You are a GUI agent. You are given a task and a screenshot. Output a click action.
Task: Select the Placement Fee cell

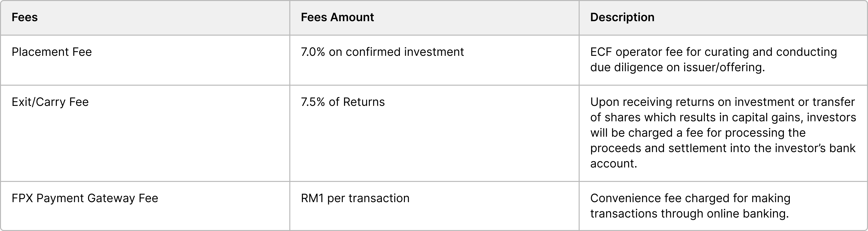[x=51, y=52]
